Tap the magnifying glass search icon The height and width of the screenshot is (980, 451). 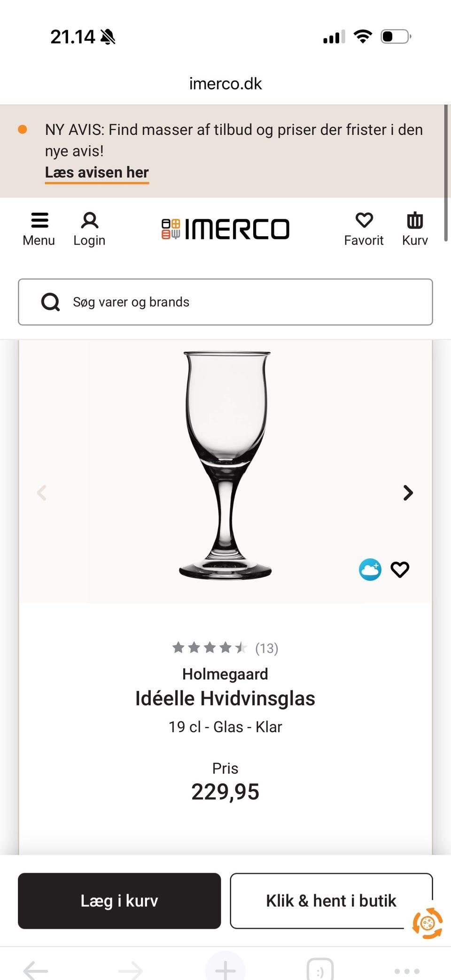50,302
